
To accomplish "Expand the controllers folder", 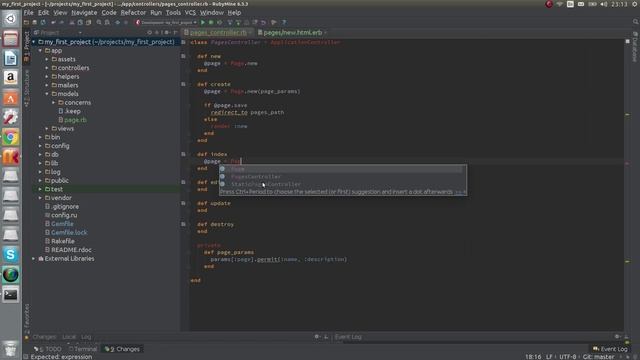I will (47, 68).
